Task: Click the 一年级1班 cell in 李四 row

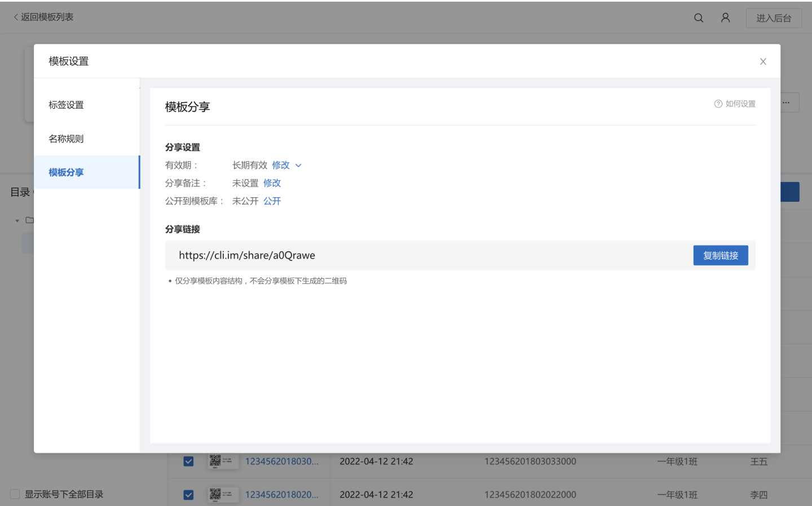Action: pos(677,495)
